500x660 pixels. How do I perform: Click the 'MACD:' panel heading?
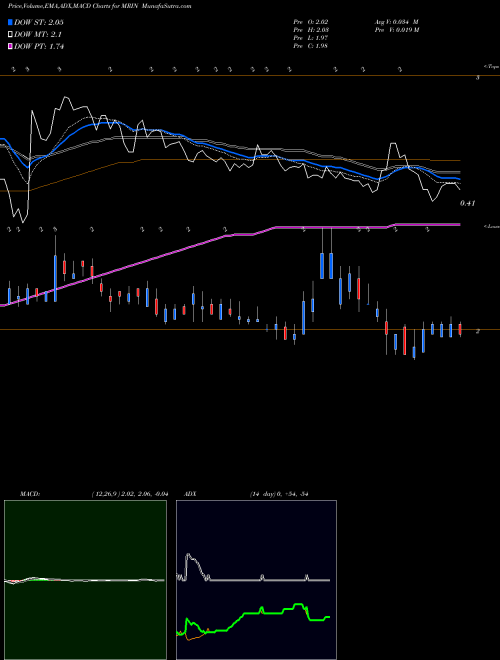click(30, 494)
